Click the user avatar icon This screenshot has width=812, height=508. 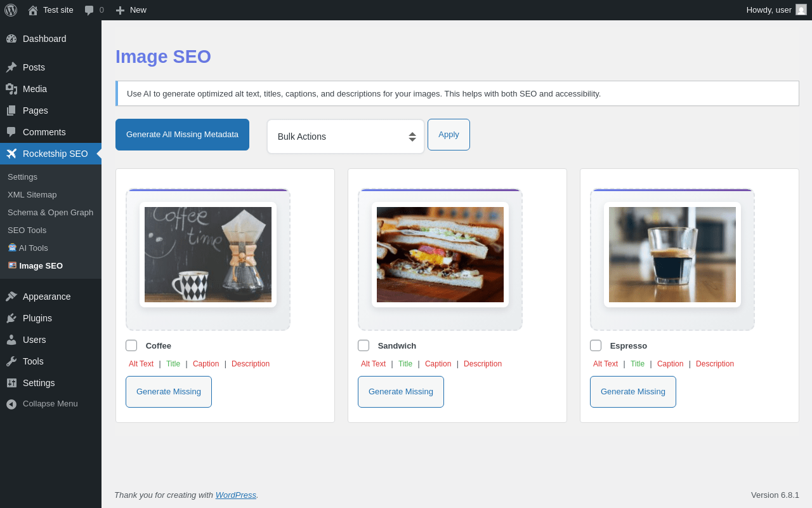point(801,10)
